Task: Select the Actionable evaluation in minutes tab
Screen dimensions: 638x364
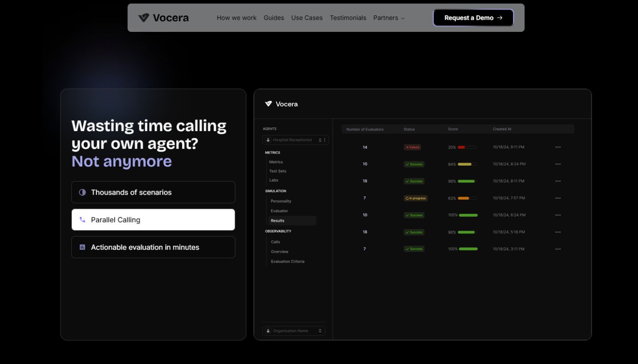Action: (153, 247)
